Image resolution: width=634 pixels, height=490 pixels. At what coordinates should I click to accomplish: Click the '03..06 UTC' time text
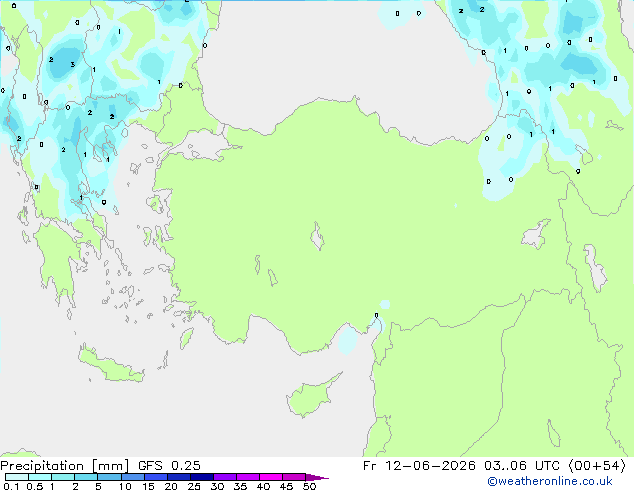pyautogui.click(x=522, y=466)
